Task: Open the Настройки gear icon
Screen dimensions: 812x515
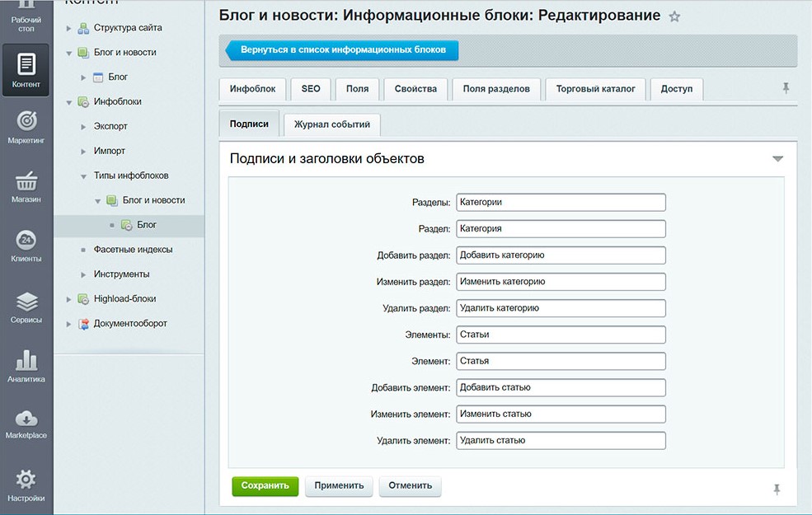Action: [26, 480]
